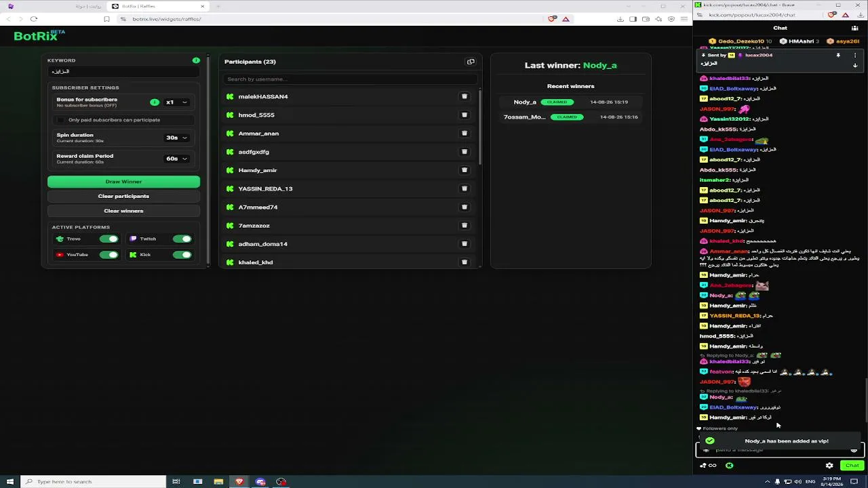Bookmark the BotRix page
The width and height of the screenshot is (868, 488).
pos(106,19)
